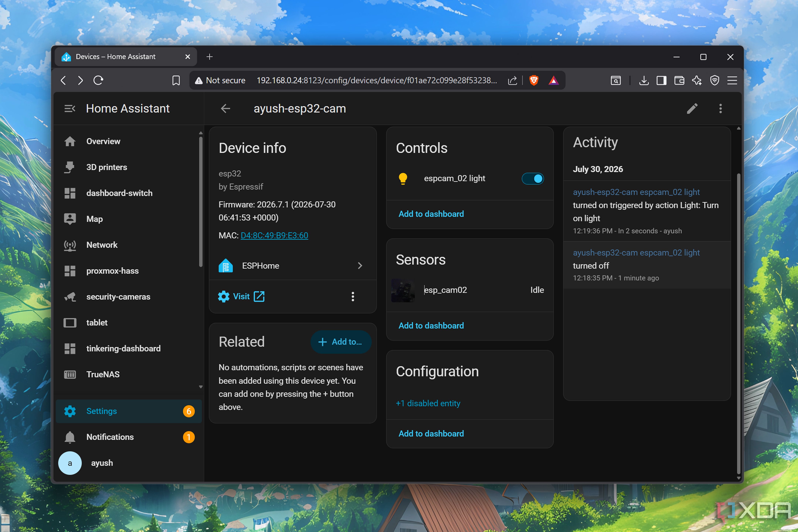Open Leo AI assistant icon

pos(697,80)
